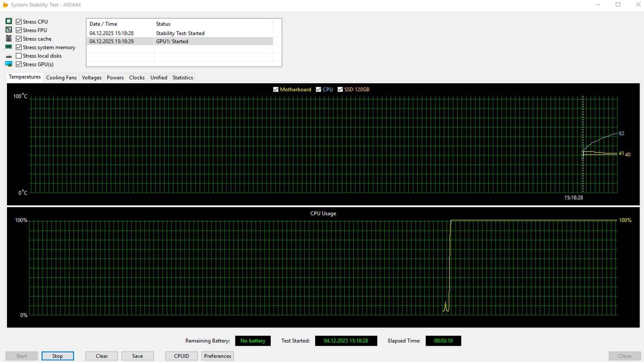Toggle SSD 120GB temperature checkbox

coord(340,89)
